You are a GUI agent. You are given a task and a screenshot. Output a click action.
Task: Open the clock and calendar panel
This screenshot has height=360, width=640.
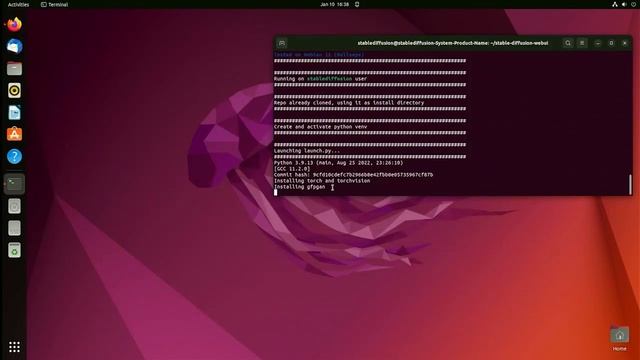[x=334, y=4]
